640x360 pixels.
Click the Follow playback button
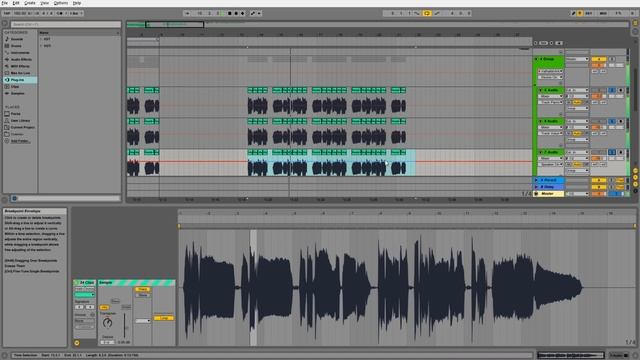(x=187, y=13)
